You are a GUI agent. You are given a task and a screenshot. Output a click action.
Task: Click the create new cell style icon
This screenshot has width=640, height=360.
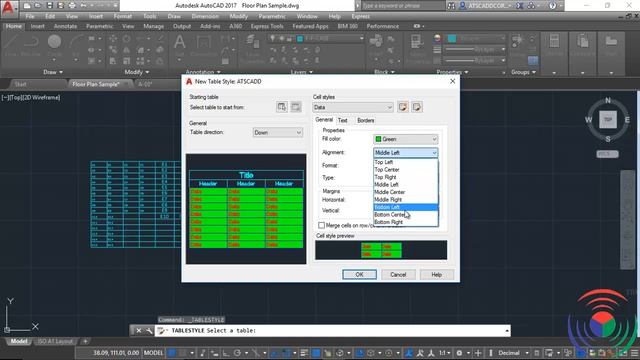pyautogui.click(x=403, y=107)
